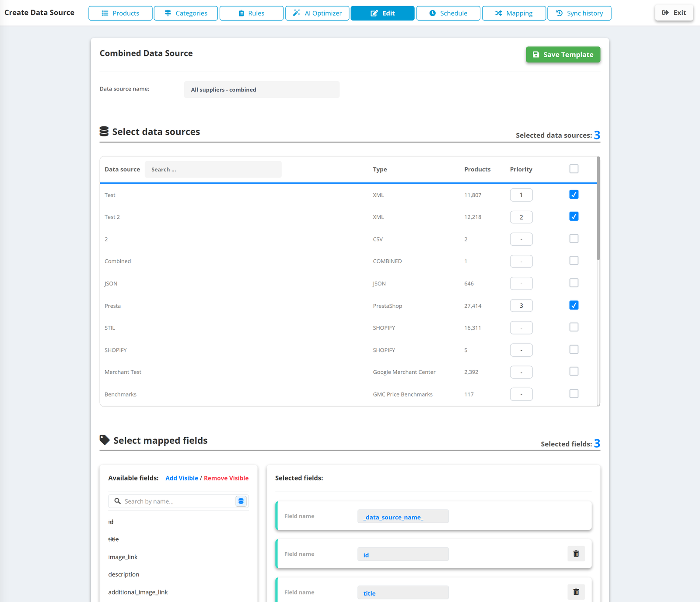Viewport: 700px width, 602px height.
Task: Check the JSON data source
Action: tap(574, 283)
